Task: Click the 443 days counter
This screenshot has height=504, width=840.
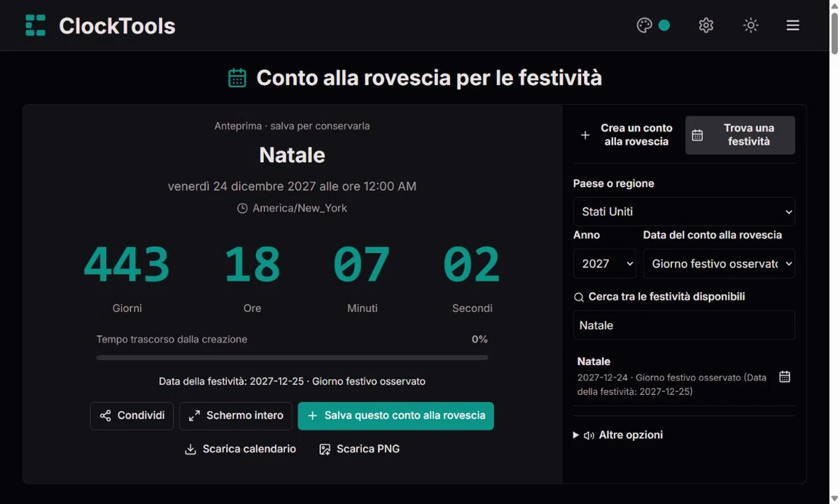Action: [127, 265]
